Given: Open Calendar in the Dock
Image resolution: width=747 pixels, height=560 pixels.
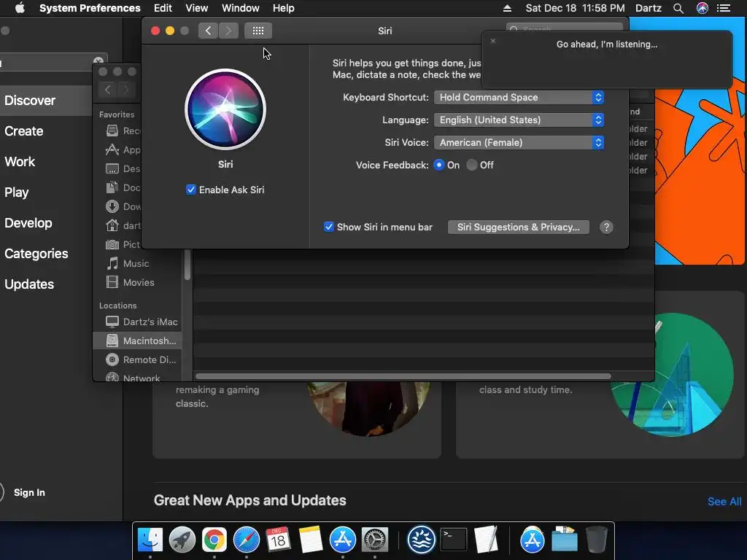Looking at the screenshot, I should (278, 540).
